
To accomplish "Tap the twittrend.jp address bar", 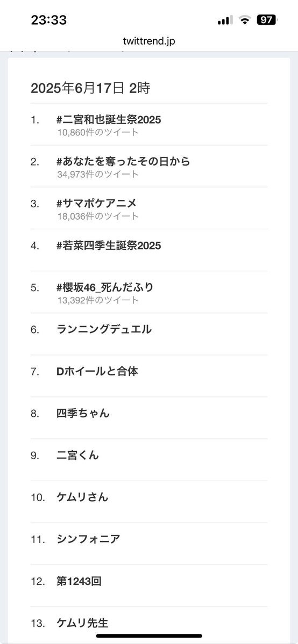I will (149, 41).
